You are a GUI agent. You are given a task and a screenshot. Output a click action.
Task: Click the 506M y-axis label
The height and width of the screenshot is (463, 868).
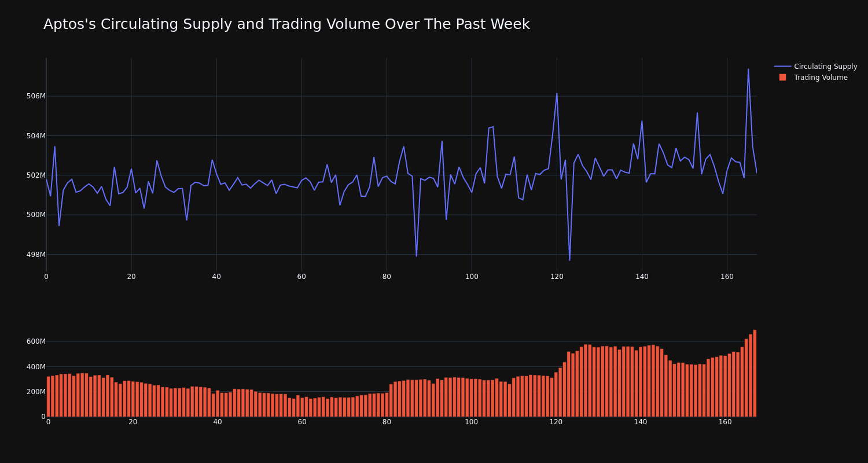coord(36,96)
